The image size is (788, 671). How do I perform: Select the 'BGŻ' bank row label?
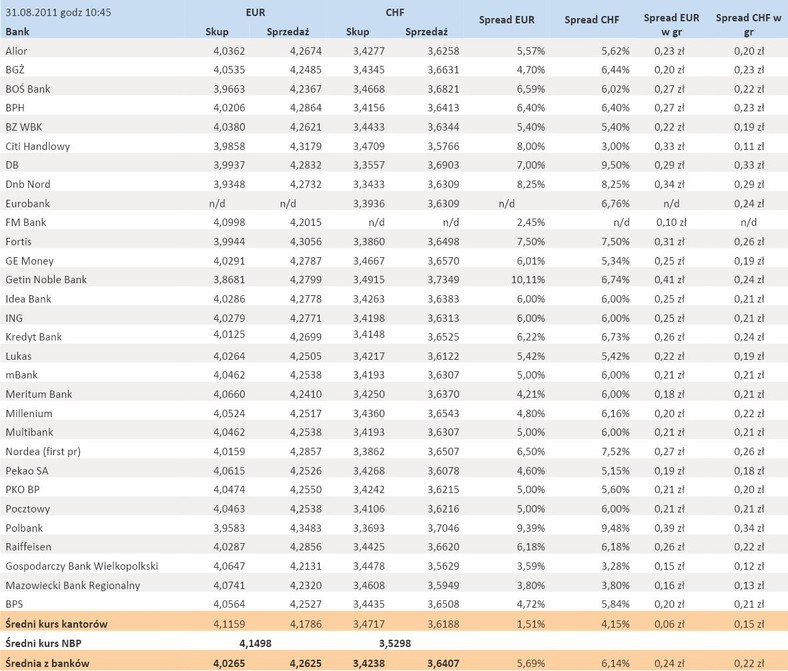click(15, 70)
